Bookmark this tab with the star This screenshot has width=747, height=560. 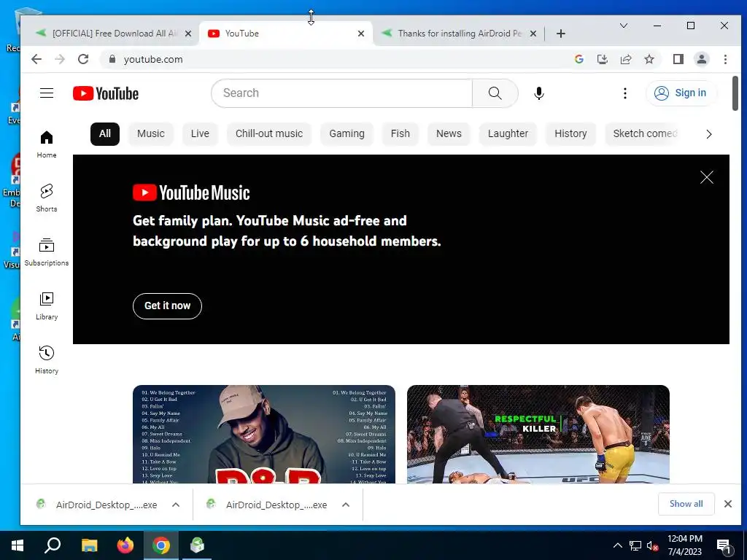(x=649, y=59)
